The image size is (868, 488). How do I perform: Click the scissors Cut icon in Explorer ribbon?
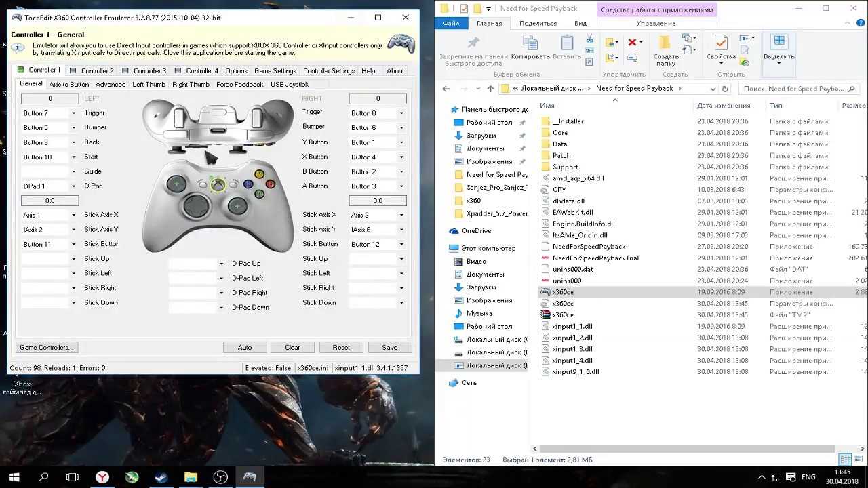pos(589,39)
